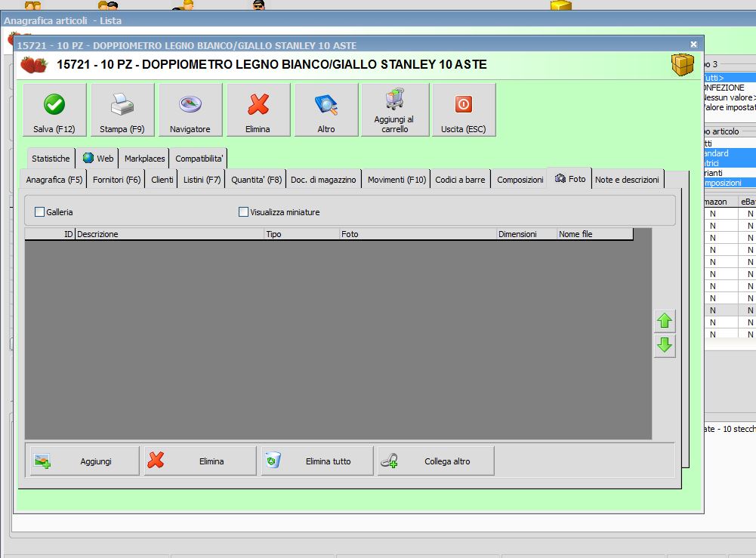The height and width of the screenshot is (558, 756).
Task: Link another with Collega altro button
Action: click(436, 461)
